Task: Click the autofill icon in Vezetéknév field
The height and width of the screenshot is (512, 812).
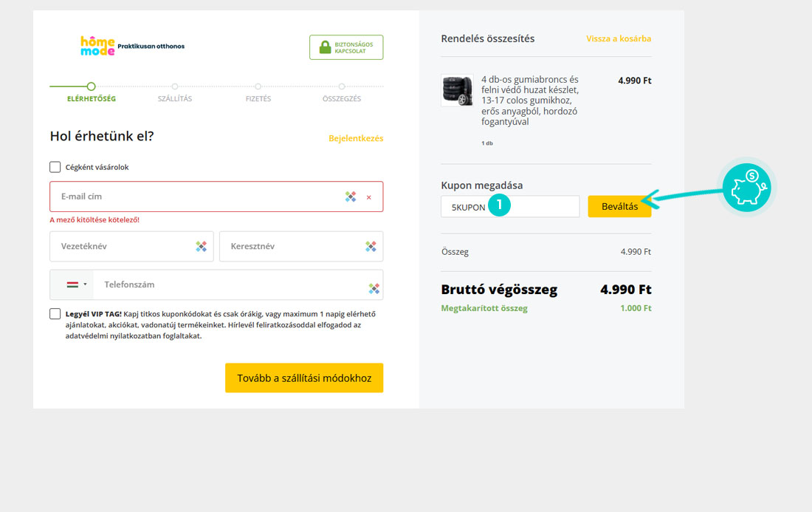Action: [x=201, y=246]
